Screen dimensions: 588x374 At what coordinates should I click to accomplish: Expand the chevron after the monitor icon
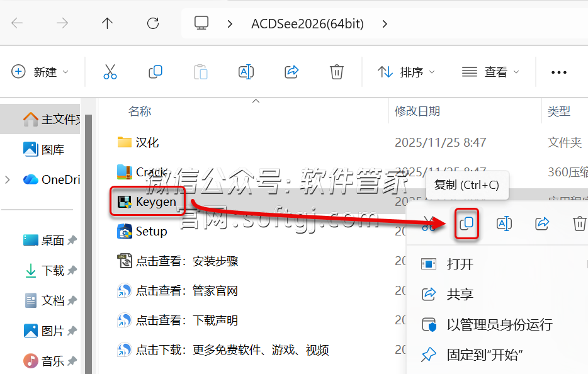pos(230,24)
